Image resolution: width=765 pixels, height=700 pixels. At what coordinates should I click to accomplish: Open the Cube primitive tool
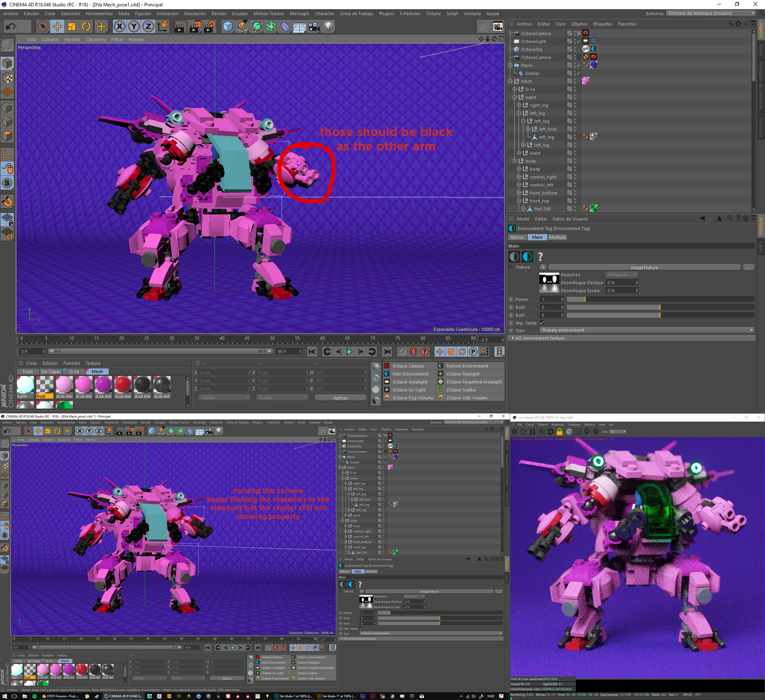tap(228, 27)
